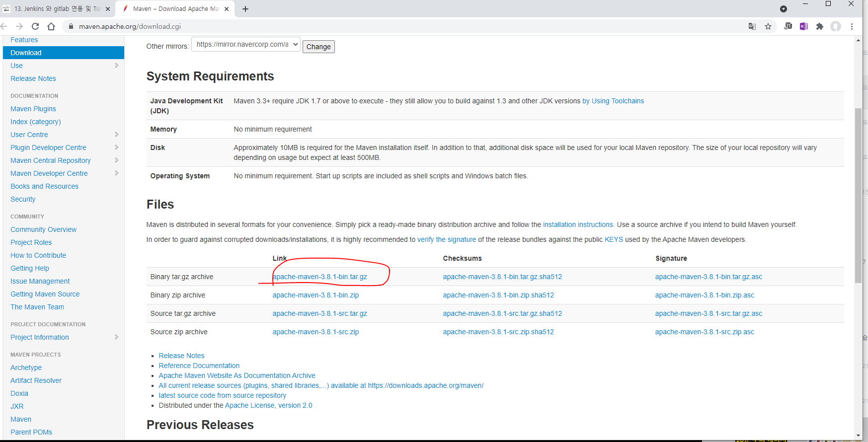Open the Other mirrors dropdown
The image size is (868, 442).
click(246, 44)
